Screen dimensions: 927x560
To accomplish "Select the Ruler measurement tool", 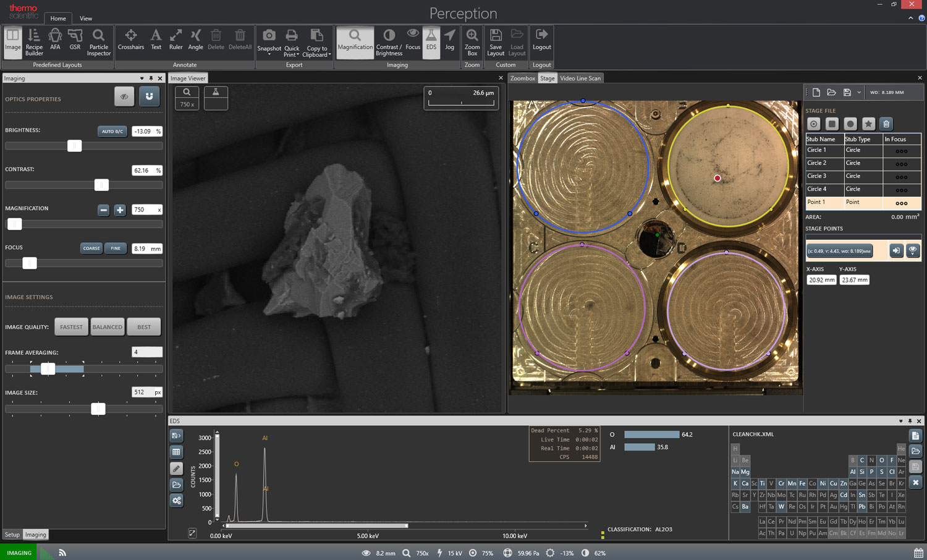I will [176, 40].
